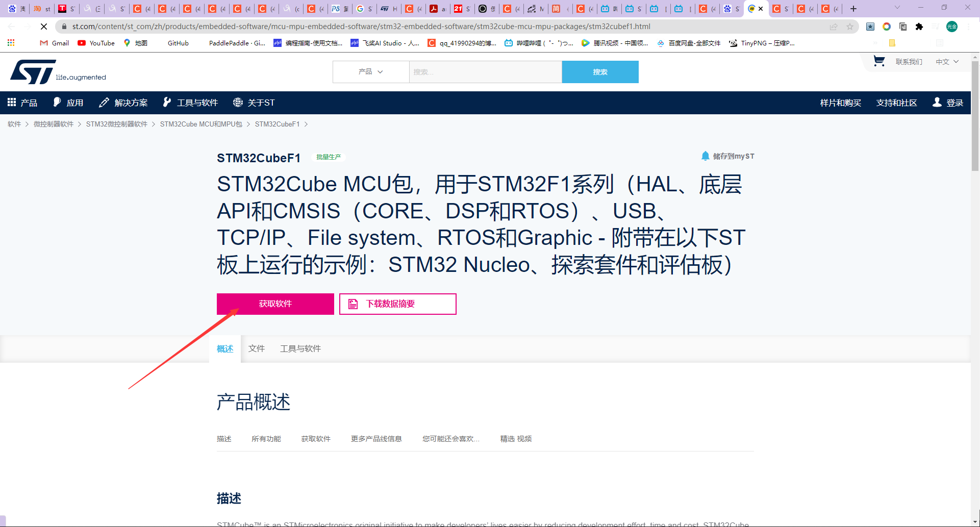This screenshot has width=980, height=527.
Task: Open the 地图 bookmark
Action: point(136,43)
